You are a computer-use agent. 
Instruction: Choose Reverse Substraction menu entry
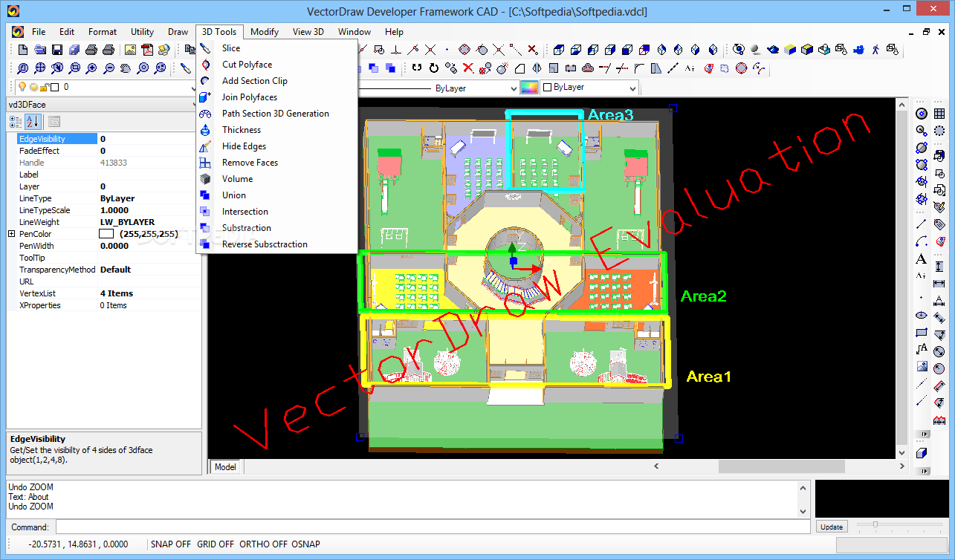265,244
